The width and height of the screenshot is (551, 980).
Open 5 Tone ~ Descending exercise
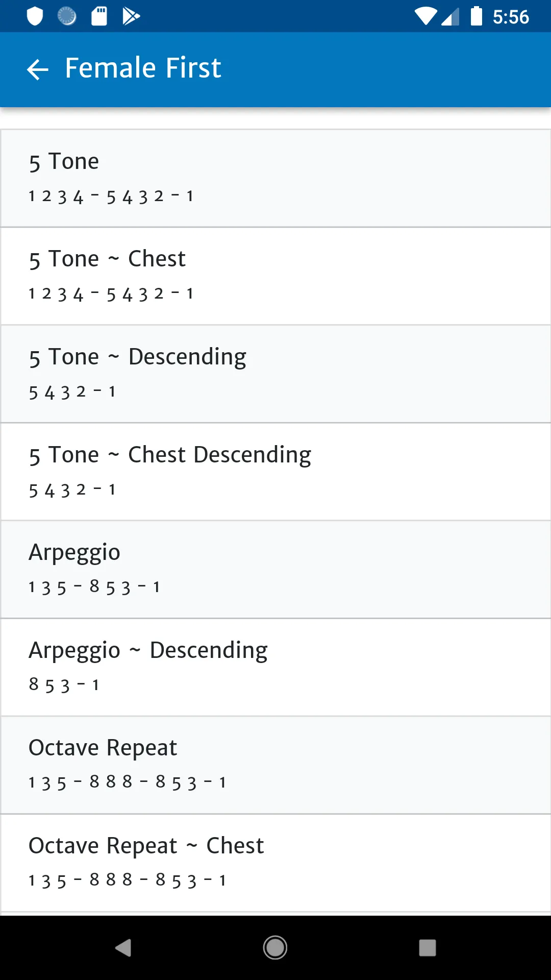pos(275,374)
